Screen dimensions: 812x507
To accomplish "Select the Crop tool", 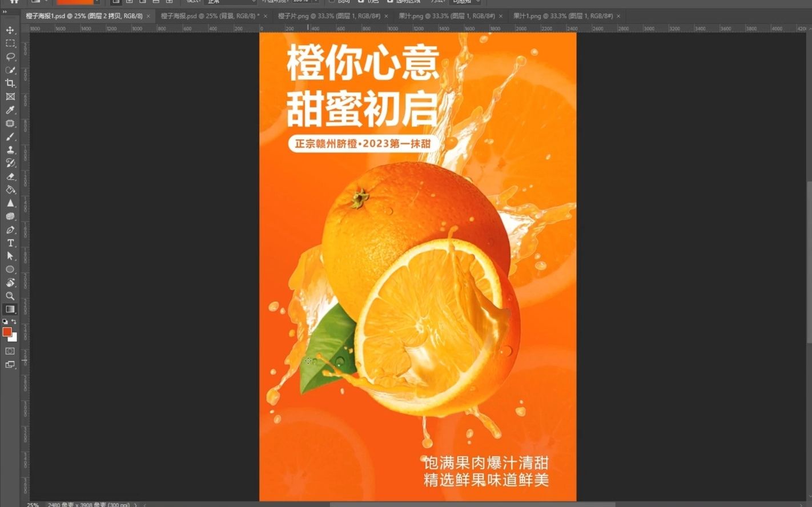I will coord(10,83).
